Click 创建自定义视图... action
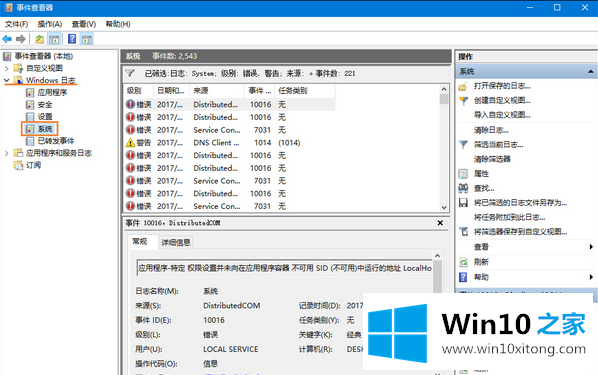 pos(502,100)
